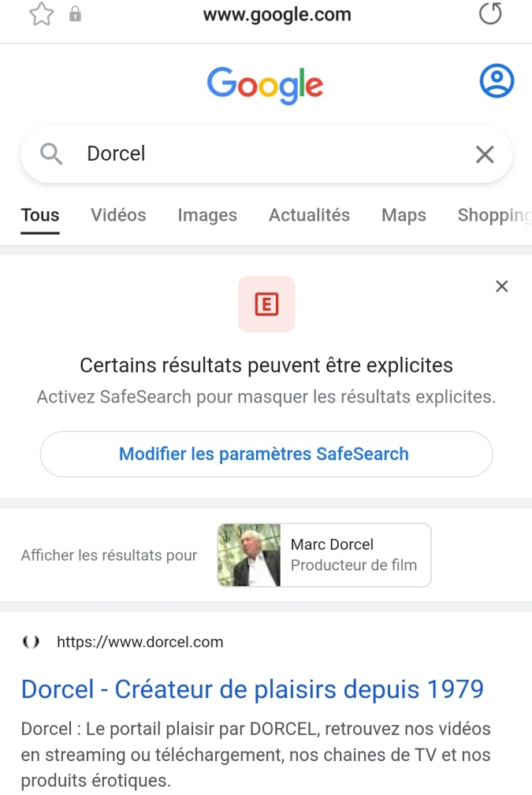Open the Actualités tab
The height and width of the screenshot is (795, 532).
pyautogui.click(x=309, y=215)
